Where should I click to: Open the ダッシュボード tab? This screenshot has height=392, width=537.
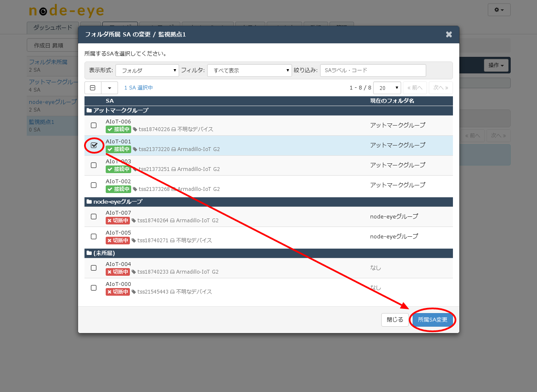pyautogui.click(x=53, y=28)
